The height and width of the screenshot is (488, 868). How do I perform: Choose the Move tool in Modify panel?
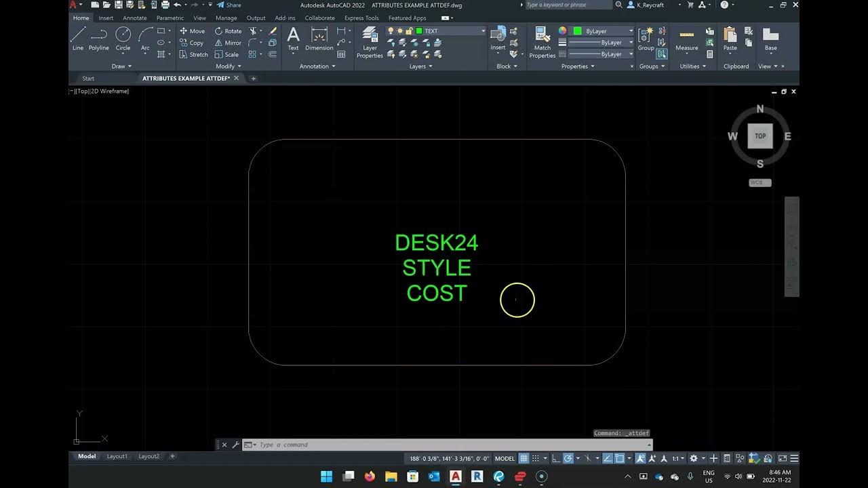pyautogui.click(x=192, y=31)
